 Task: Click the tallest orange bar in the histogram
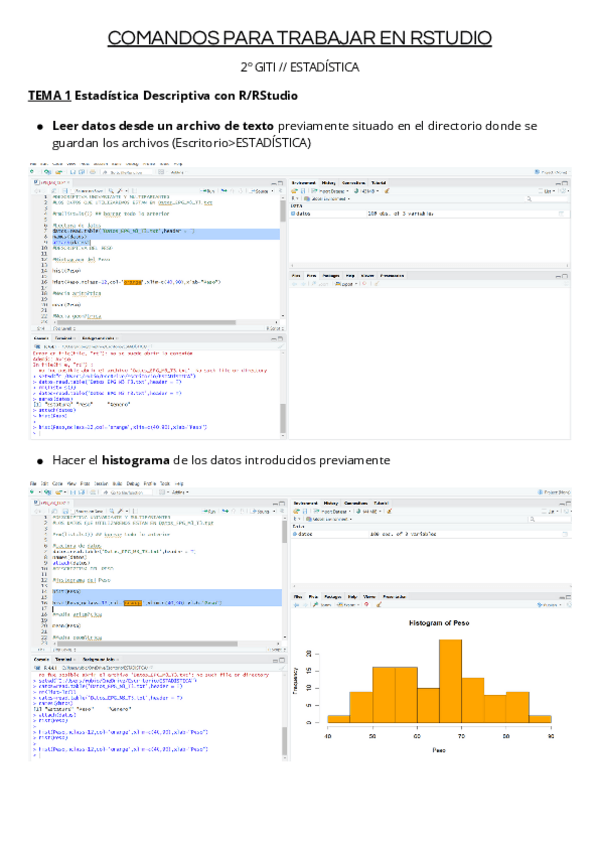(451, 680)
